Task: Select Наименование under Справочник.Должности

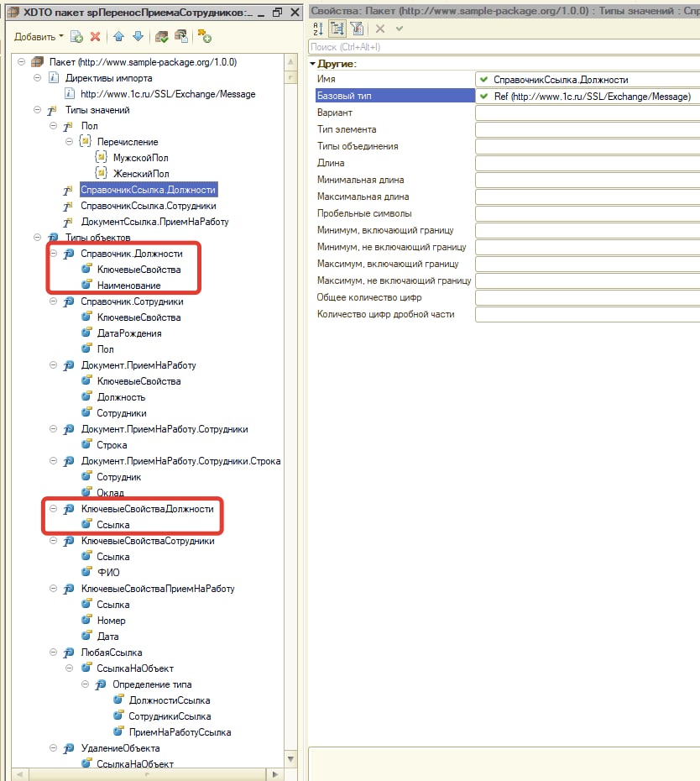Action: pos(128,286)
